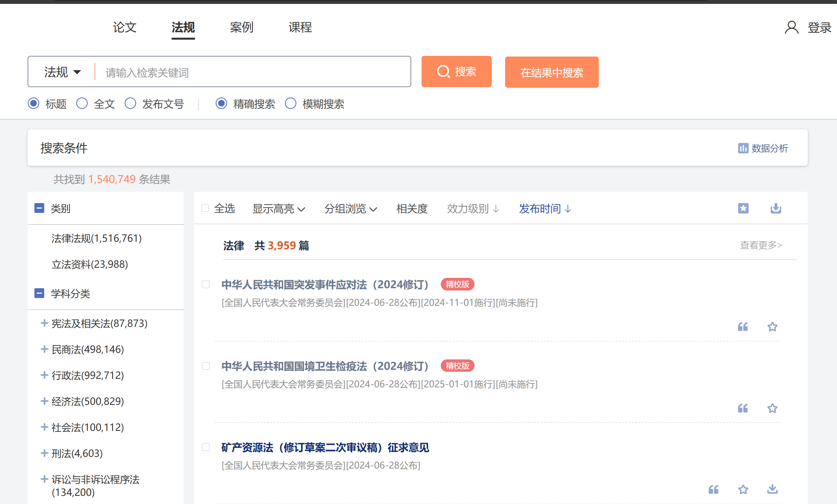
Task: Click the 登录 link
Action: tap(819, 28)
